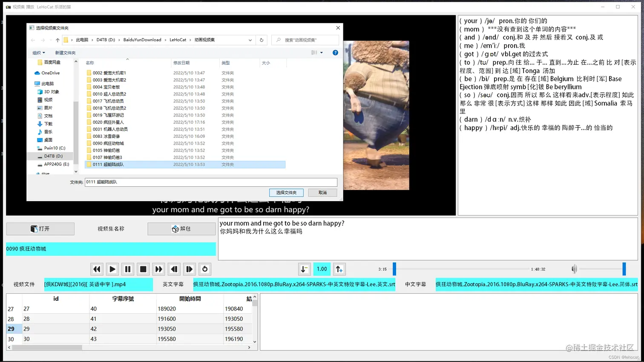Click row header 30 in subtitle table
The height and width of the screenshot is (362, 644).
11,339
